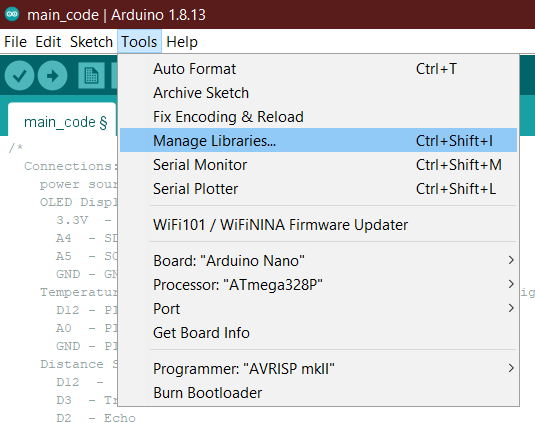
Task: Expand the Board: "Arduino Nano" submenu
Action: [x=318, y=261]
